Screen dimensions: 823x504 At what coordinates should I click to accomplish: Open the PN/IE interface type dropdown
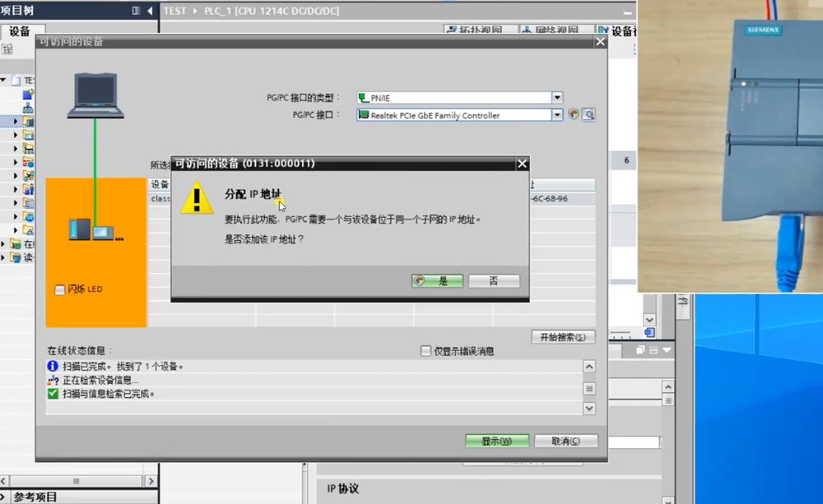[557, 97]
